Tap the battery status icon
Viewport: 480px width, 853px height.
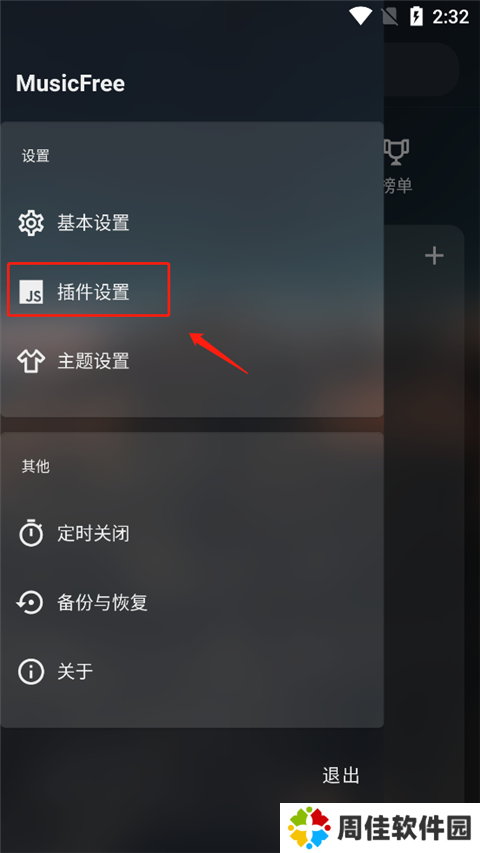[x=416, y=16]
